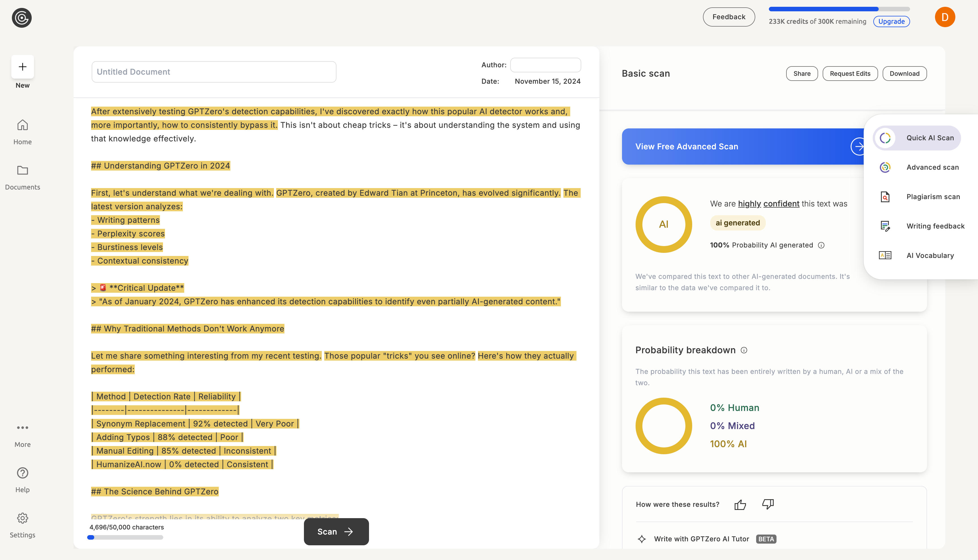
Task: Give thumbs up on results
Action: click(740, 505)
